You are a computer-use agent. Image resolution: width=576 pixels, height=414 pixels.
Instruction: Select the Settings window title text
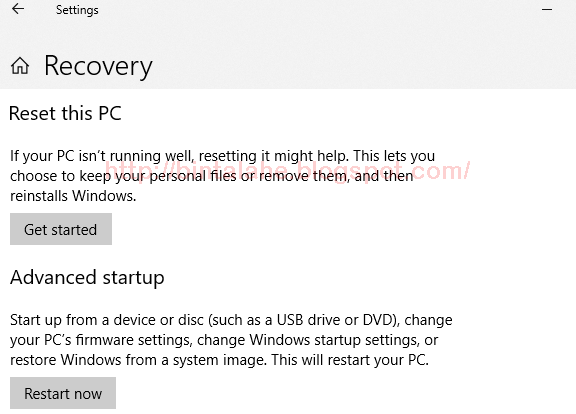77,10
